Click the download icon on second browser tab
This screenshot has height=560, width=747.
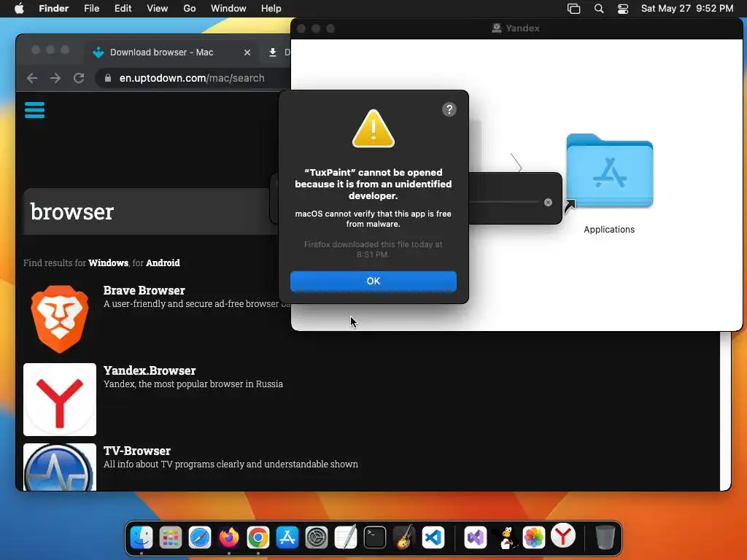tap(273, 52)
